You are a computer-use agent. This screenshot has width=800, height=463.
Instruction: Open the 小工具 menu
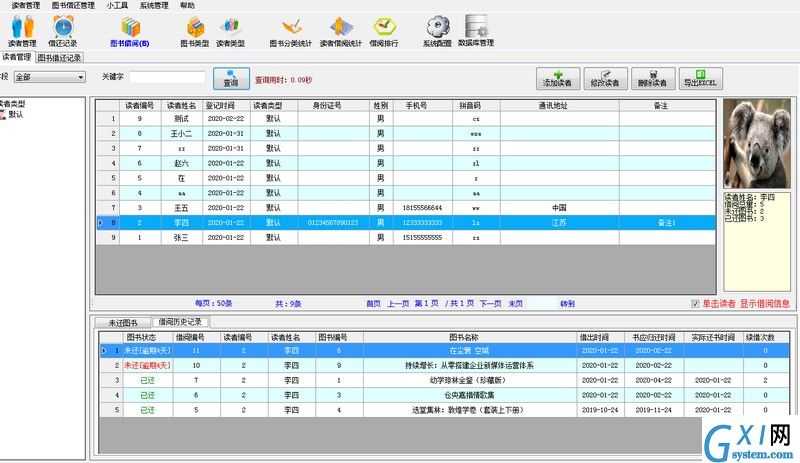pyautogui.click(x=117, y=5)
